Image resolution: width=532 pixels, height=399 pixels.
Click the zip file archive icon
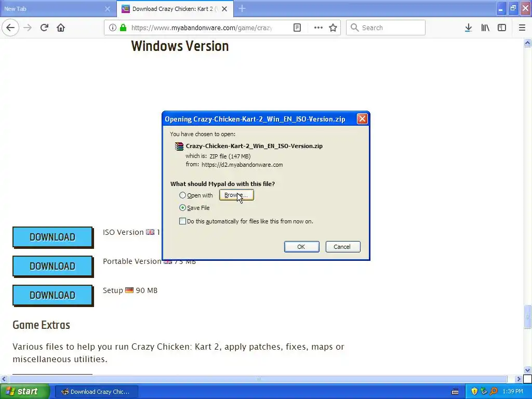click(x=179, y=146)
